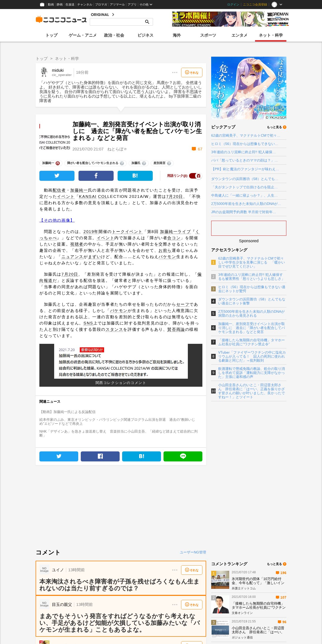Share article on Facebook via top button
The image size is (322, 644).
pyautogui.click(x=96, y=176)
